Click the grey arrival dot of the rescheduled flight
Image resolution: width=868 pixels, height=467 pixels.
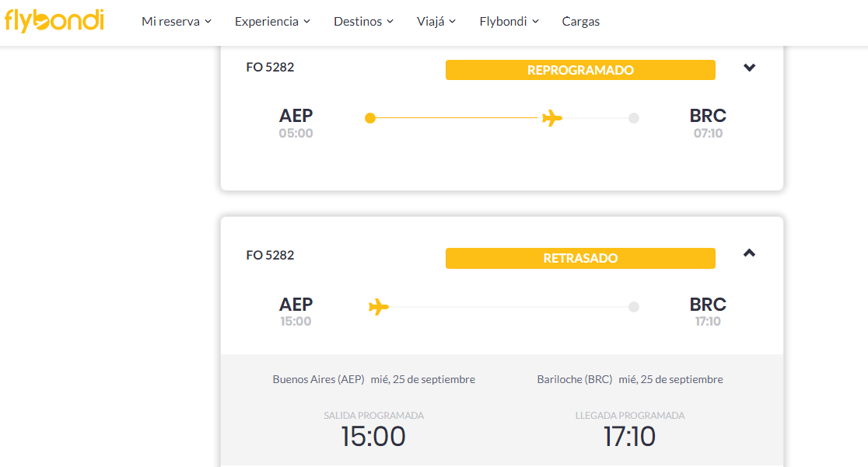[x=634, y=118]
